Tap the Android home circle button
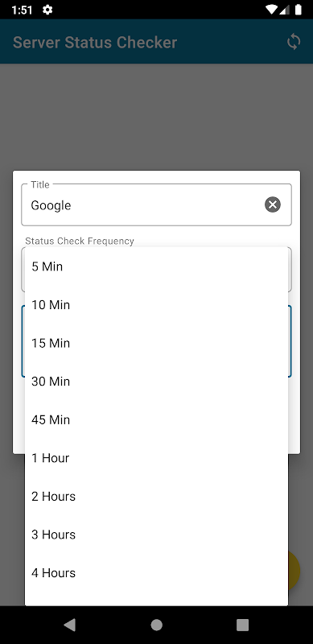Image resolution: width=313 pixels, height=644 pixels. coord(156,625)
